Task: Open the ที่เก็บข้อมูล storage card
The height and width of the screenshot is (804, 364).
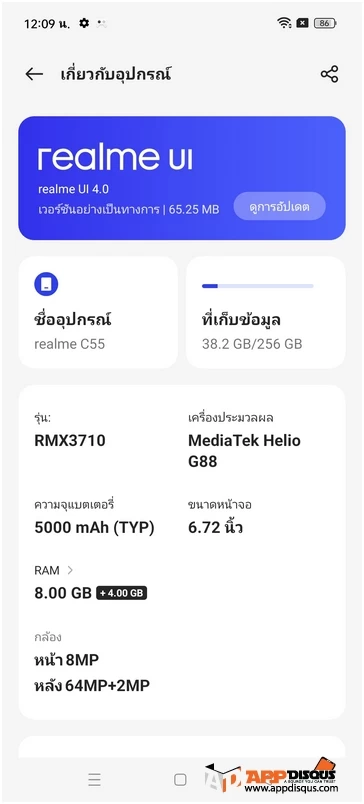Action: tap(266, 312)
